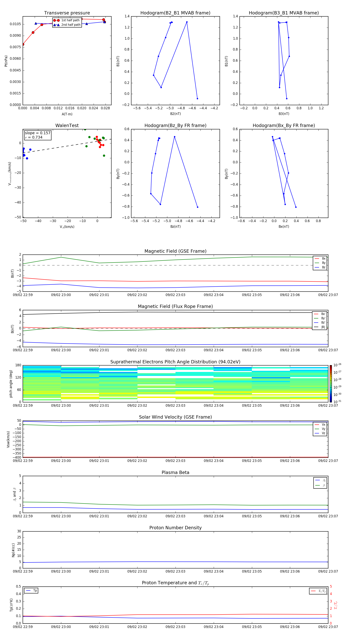351x644 pixels.
Task: Click the Bz(nT) x-axis label
Action: pos(175,227)
